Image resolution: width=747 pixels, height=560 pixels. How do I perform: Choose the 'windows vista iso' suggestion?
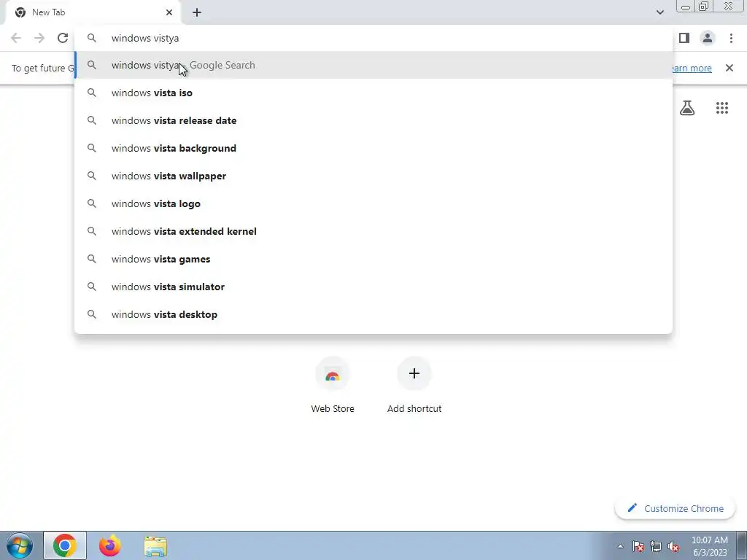(x=373, y=93)
